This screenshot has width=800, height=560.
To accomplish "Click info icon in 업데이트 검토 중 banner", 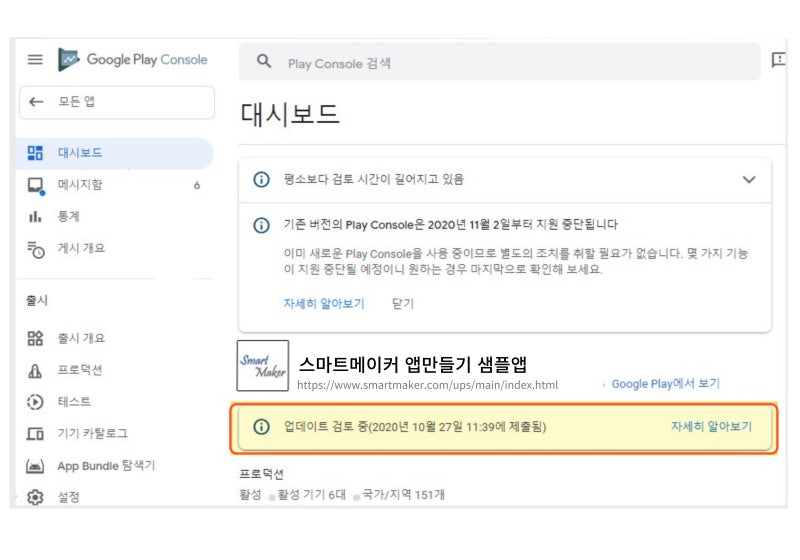I will tap(261, 427).
